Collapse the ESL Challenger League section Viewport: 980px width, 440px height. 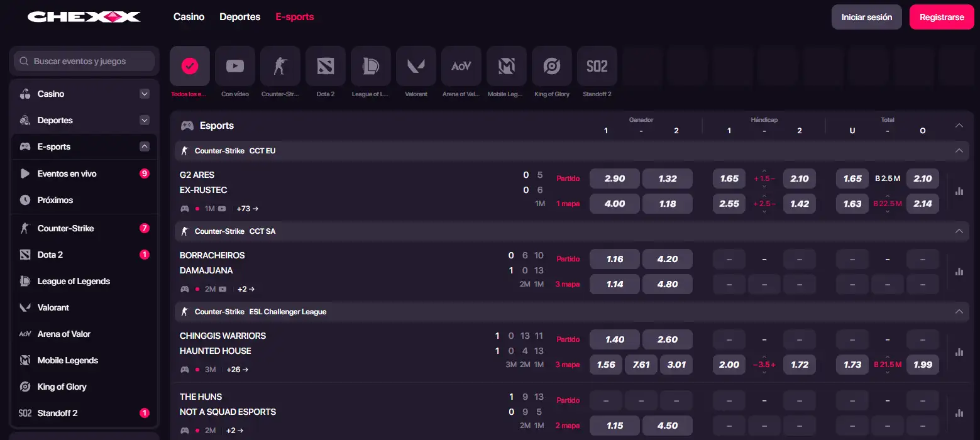pyautogui.click(x=959, y=312)
